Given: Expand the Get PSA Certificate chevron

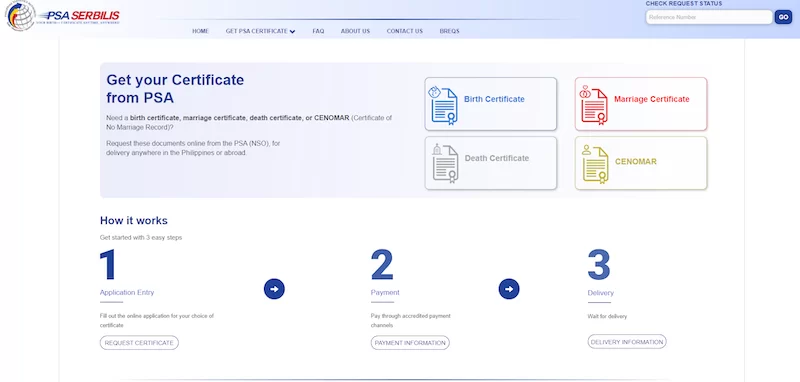Looking at the screenshot, I should (292, 32).
